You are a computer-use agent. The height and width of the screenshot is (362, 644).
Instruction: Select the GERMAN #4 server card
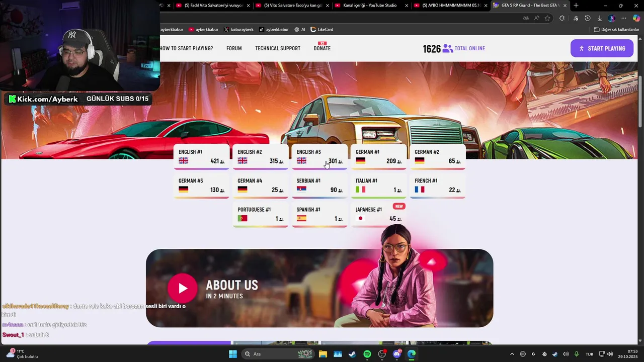pyautogui.click(x=261, y=186)
